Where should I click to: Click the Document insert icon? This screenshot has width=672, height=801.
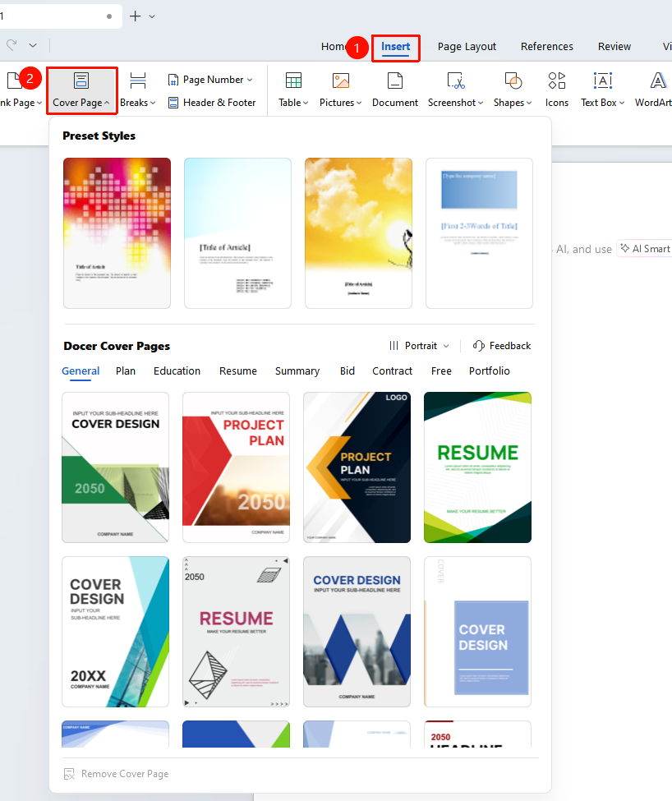coord(395,81)
